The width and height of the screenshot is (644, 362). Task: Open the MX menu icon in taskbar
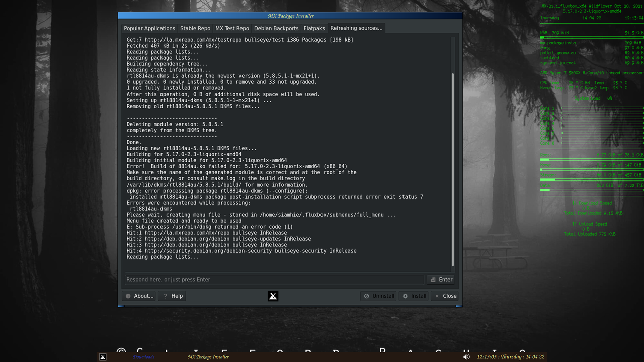click(x=103, y=357)
